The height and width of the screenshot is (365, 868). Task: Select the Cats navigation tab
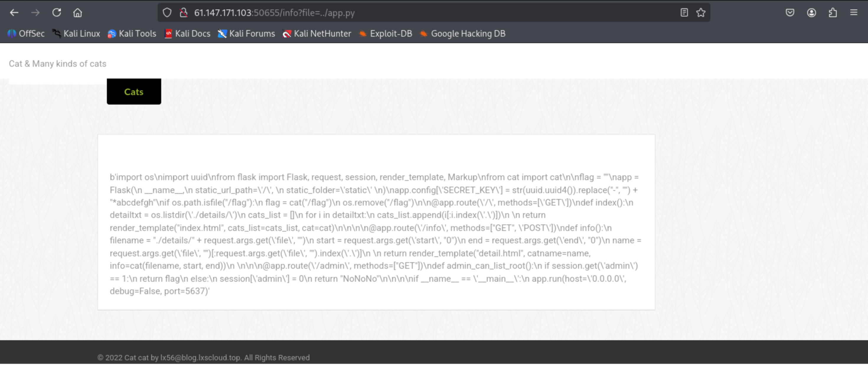134,92
